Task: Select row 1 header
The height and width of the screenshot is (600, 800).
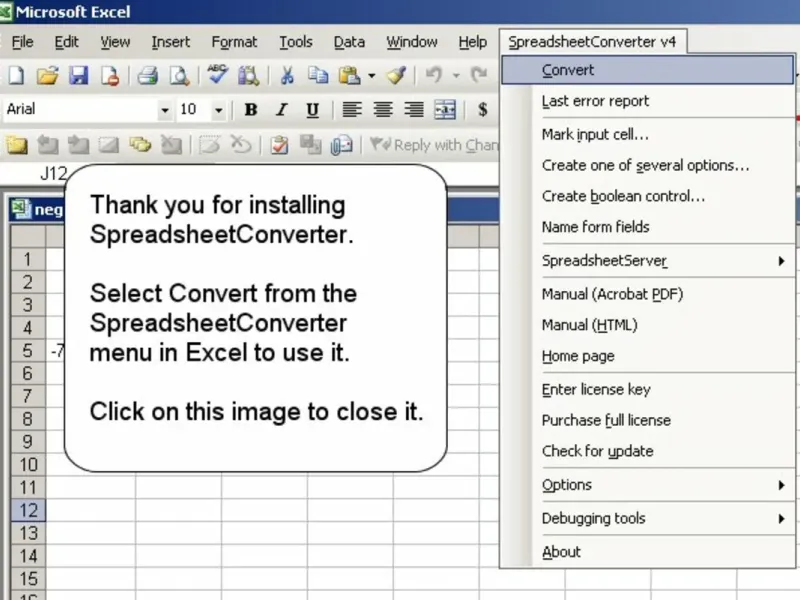Action: (x=28, y=259)
